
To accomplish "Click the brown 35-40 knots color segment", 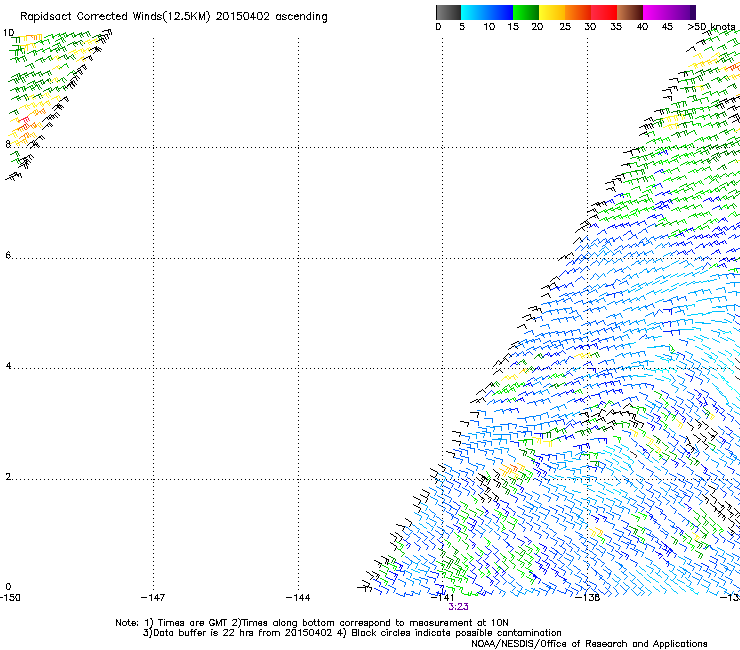I will click(630, 12).
